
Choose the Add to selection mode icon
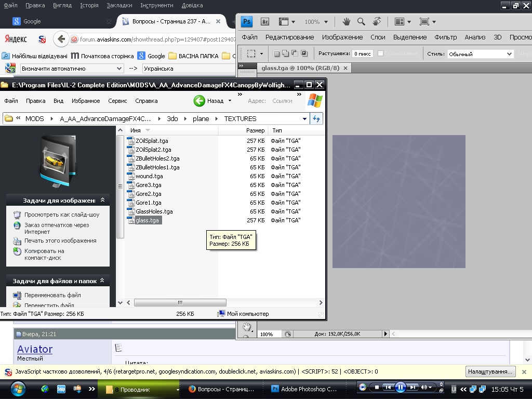click(285, 54)
